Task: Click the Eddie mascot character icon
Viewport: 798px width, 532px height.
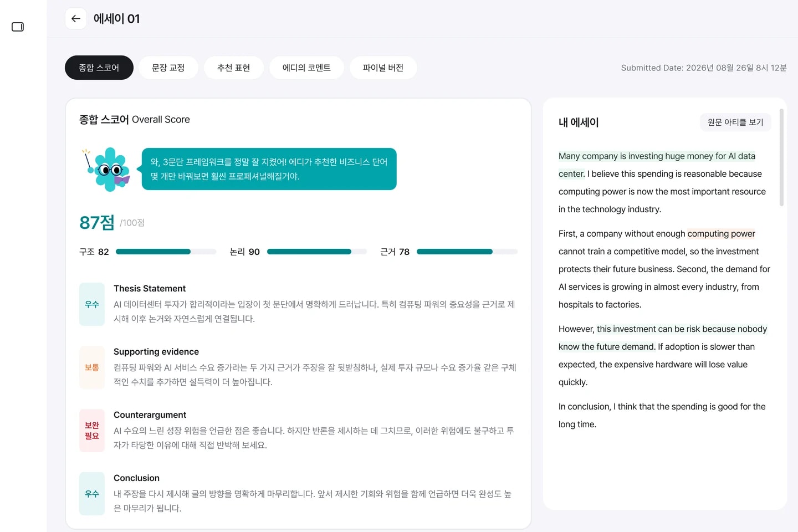Action: coord(106,169)
